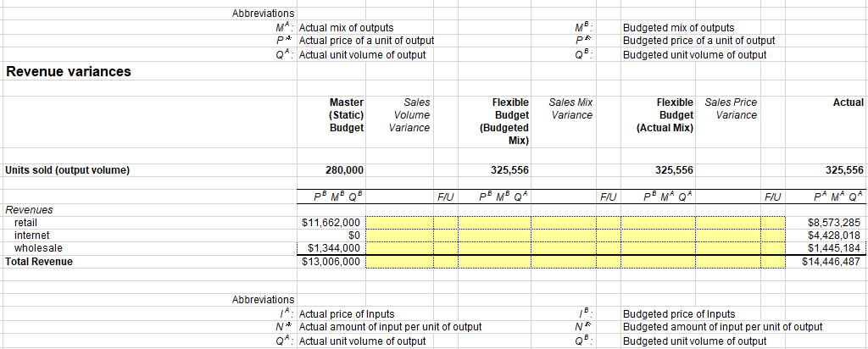Image resolution: width=868 pixels, height=349 pixels.
Task: Select 325,556 under Flexible Budget (Budgeted Mix)
Action: 509,170
